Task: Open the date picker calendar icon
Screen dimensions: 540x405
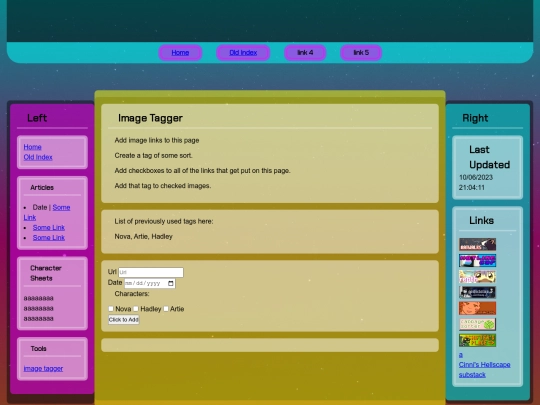Action: 170,283
